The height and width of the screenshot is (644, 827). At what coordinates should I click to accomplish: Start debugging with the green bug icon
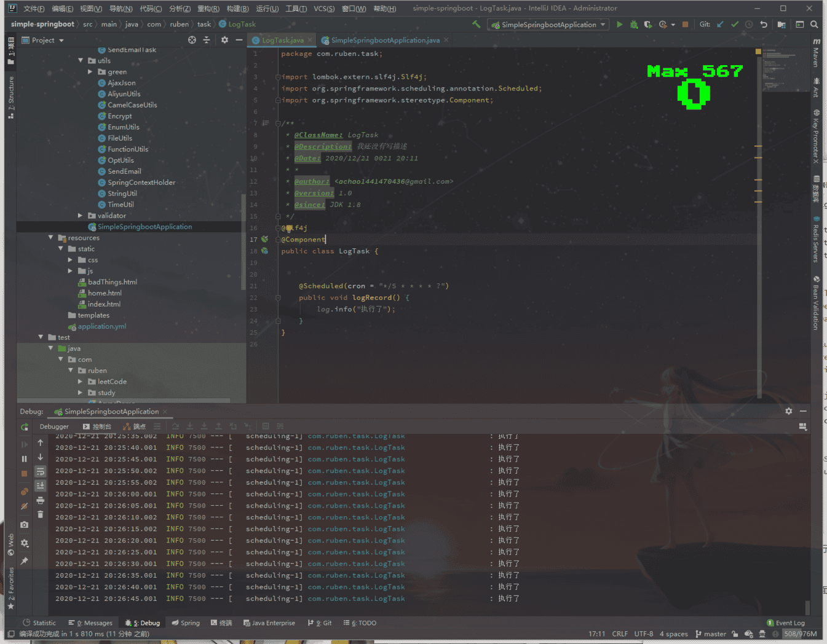tap(634, 25)
